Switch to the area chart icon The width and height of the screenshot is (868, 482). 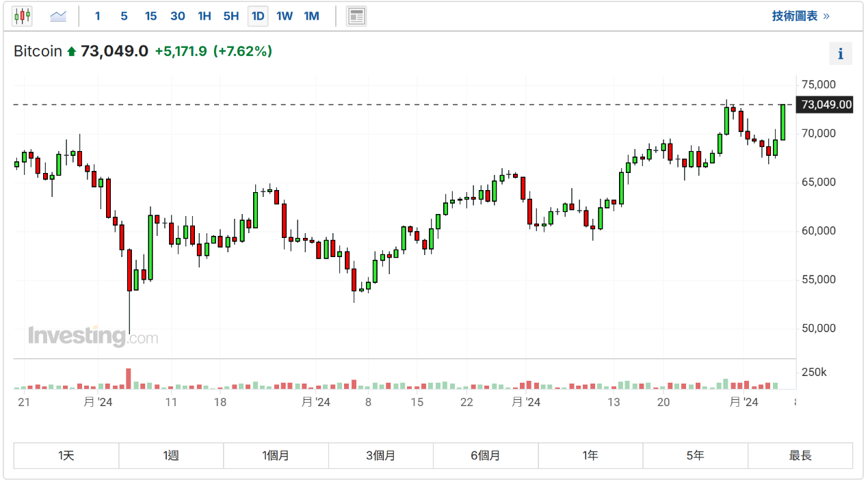click(58, 16)
